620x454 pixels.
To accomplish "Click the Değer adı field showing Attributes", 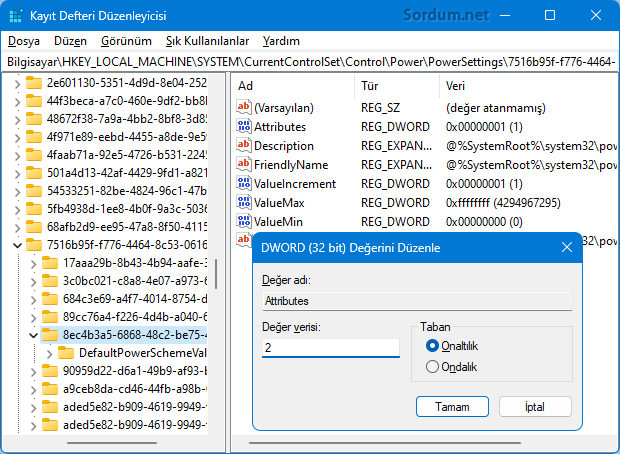I will pyautogui.click(x=417, y=301).
